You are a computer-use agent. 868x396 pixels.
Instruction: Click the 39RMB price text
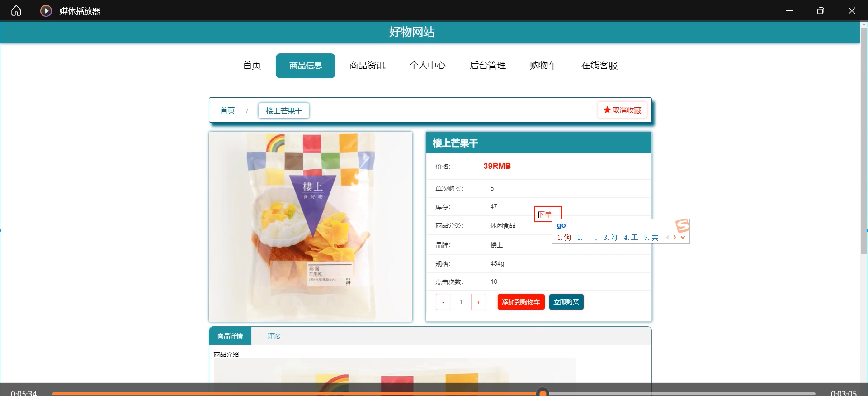(497, 166)
